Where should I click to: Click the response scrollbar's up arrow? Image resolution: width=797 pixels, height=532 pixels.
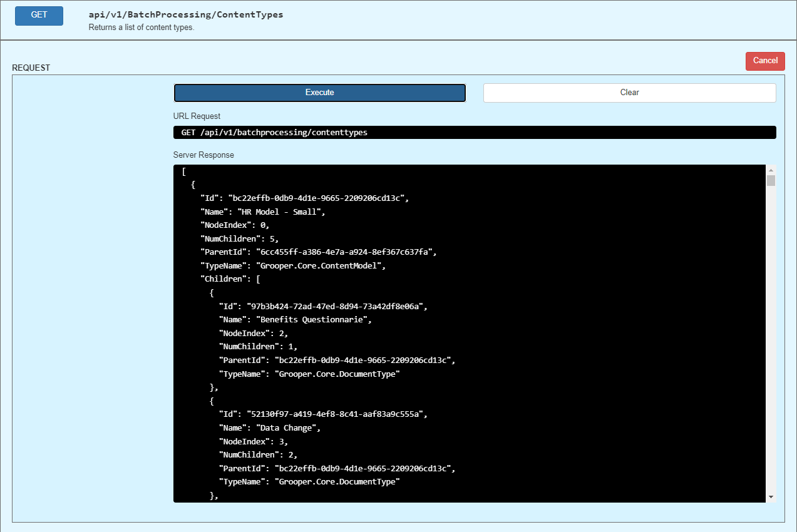coord(771,170)
